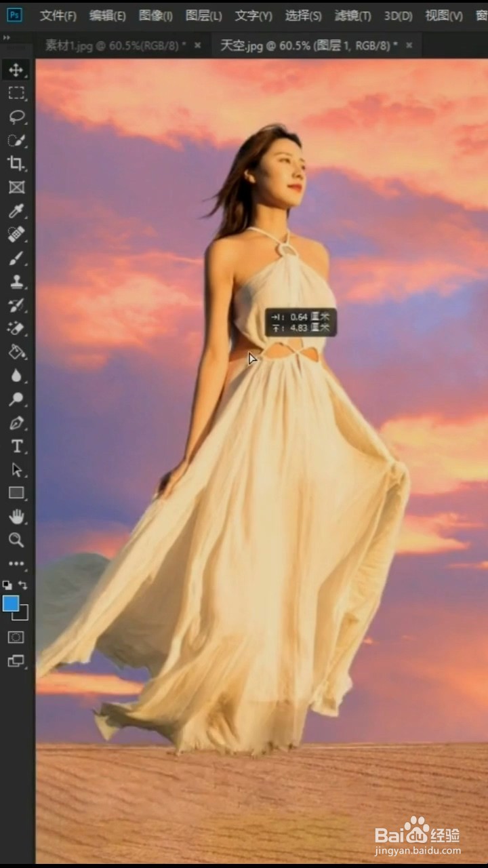Image resolution: width=488 pixels, height=868 pixels.
Task: Select the Move tool
Action: point(16,69)
